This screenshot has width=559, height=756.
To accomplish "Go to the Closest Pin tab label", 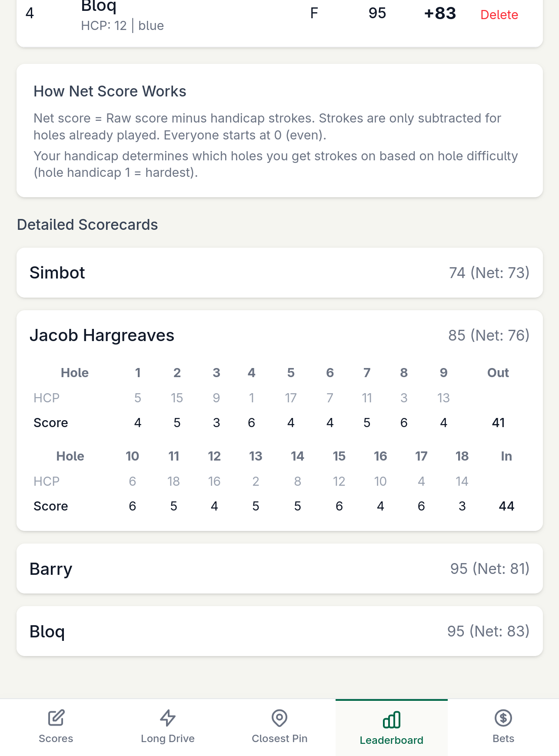I will (279, 739).
